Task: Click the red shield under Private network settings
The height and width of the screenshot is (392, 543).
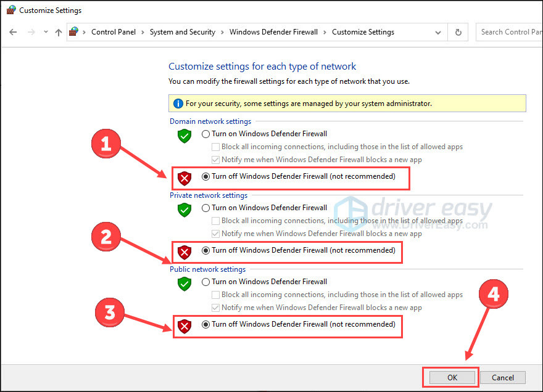Action: (x=184, y=252)
